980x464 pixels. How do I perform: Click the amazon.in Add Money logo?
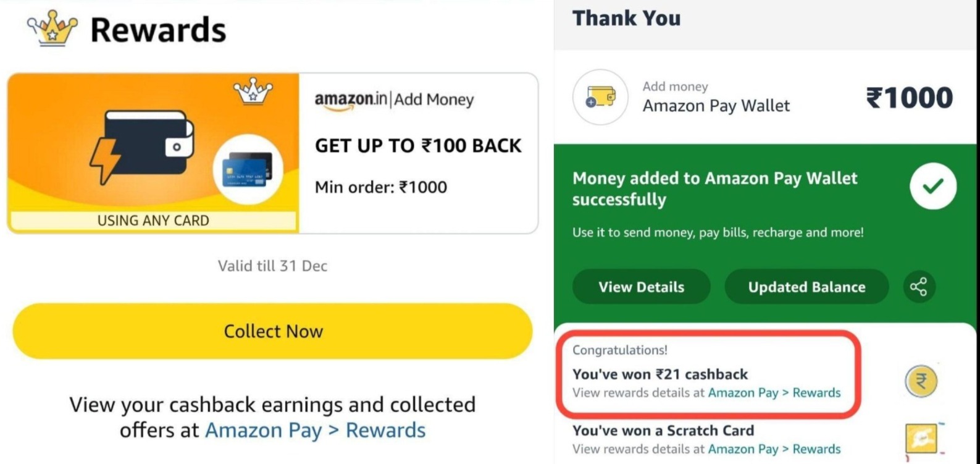tap(394, 100)
